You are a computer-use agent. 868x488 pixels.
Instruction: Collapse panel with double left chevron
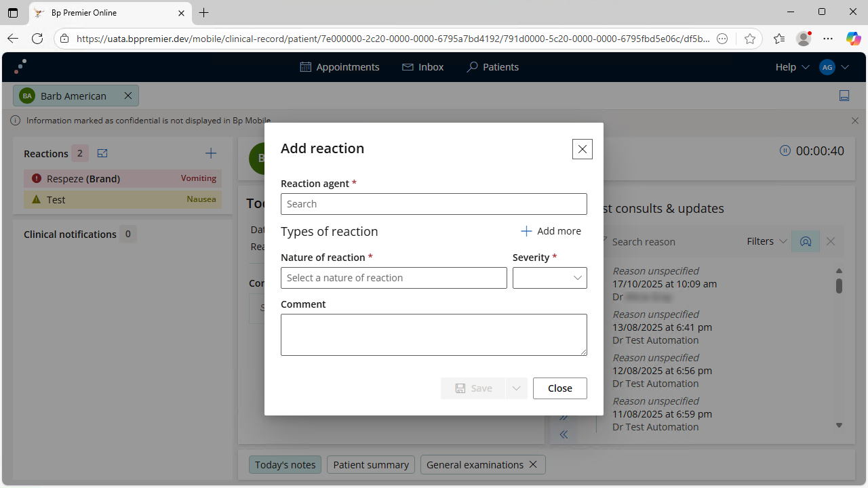click(564, 434)
